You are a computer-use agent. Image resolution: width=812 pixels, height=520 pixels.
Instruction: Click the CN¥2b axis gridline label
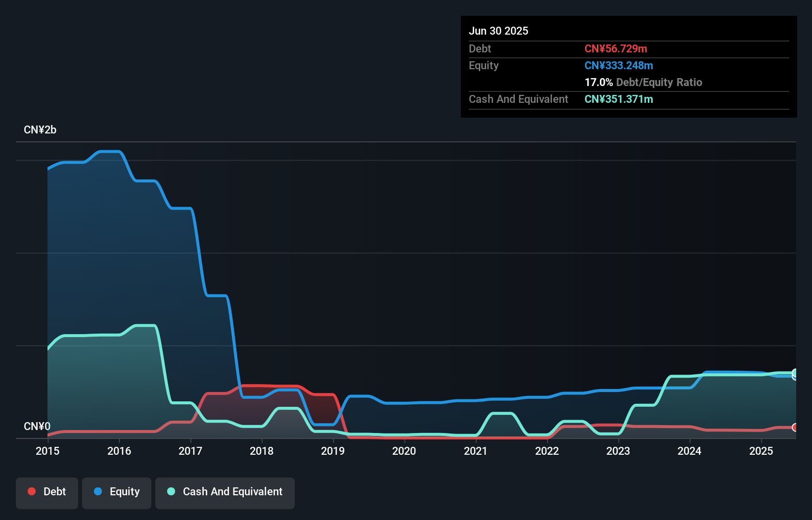pos(41,130)
